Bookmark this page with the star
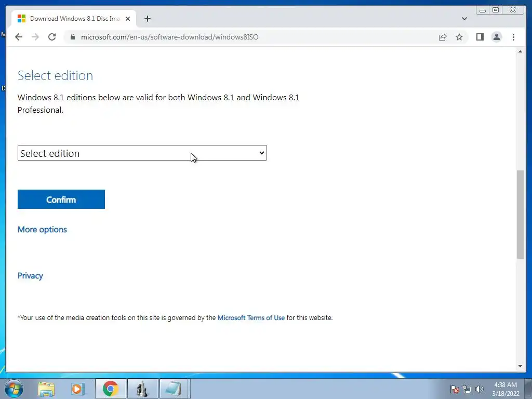Viewport: 532px width, 399px height. pyautogui.click(x=459, y=37)
